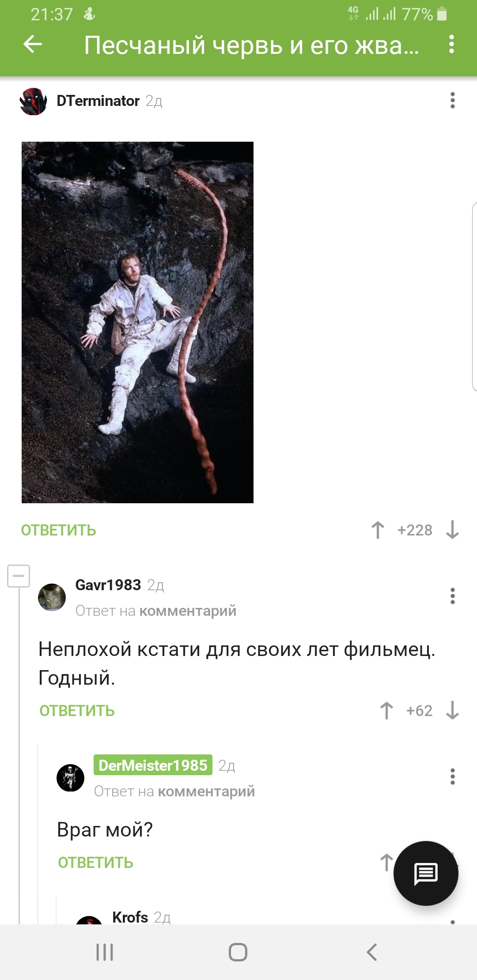Collapse the Gavr1983 comment thread

pos(19,576)
